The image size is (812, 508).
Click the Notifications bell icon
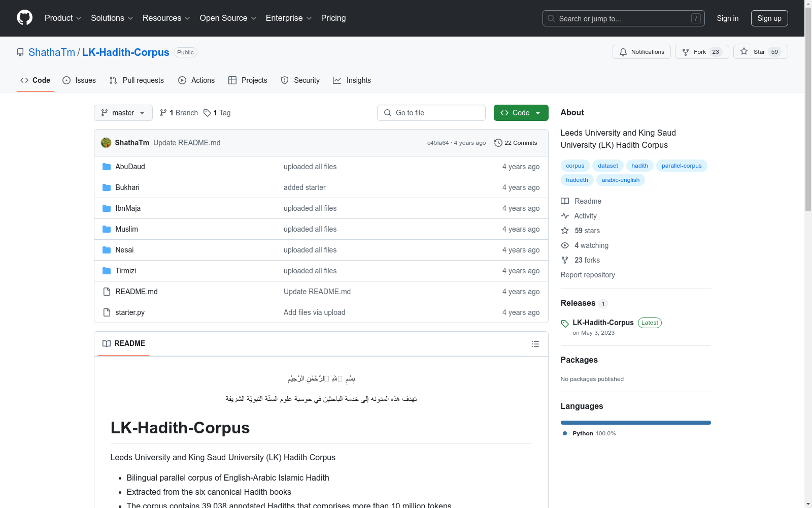623,52
